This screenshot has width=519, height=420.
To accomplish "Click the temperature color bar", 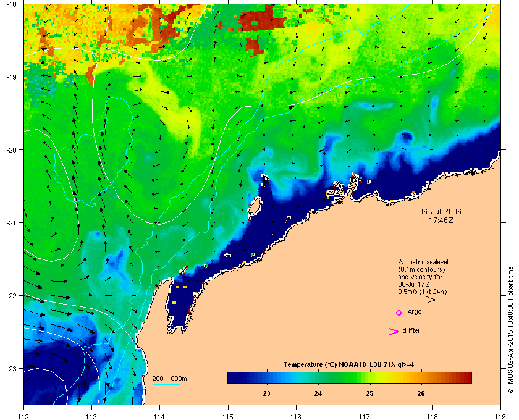I will pyautogui.click(x=350, y=377).
